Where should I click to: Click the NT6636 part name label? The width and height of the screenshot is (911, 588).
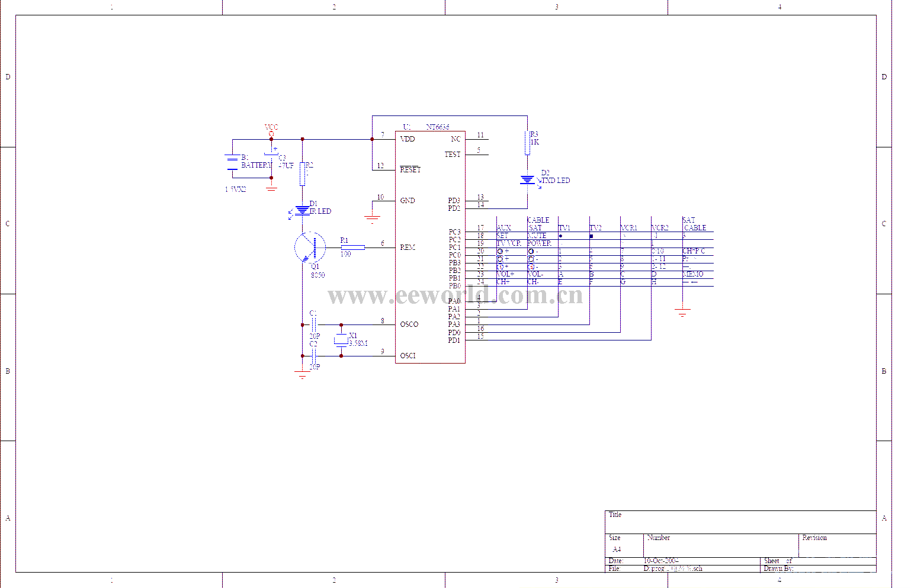[x=438, y=127]
